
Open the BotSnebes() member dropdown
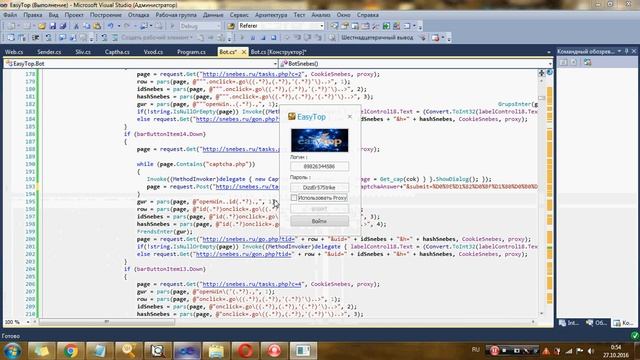550,64
